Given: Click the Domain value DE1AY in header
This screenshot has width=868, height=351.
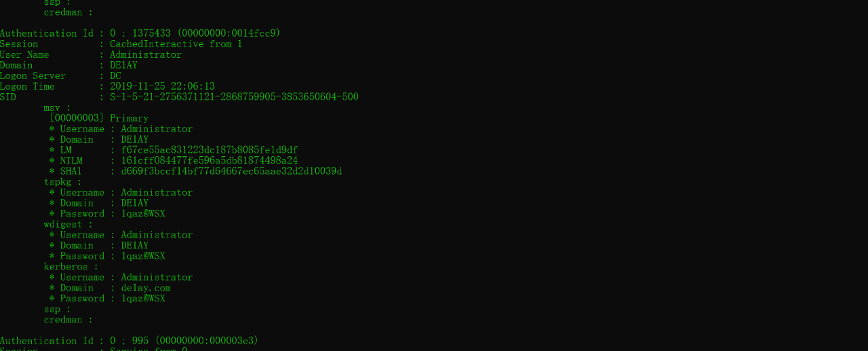Looking at the screenshot, I should click(123, 65).
